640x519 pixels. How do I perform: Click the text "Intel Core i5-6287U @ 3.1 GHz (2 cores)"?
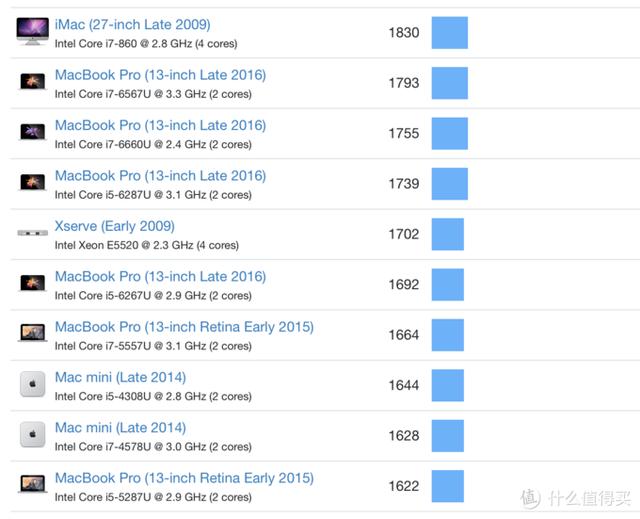[x=153, y=195]
